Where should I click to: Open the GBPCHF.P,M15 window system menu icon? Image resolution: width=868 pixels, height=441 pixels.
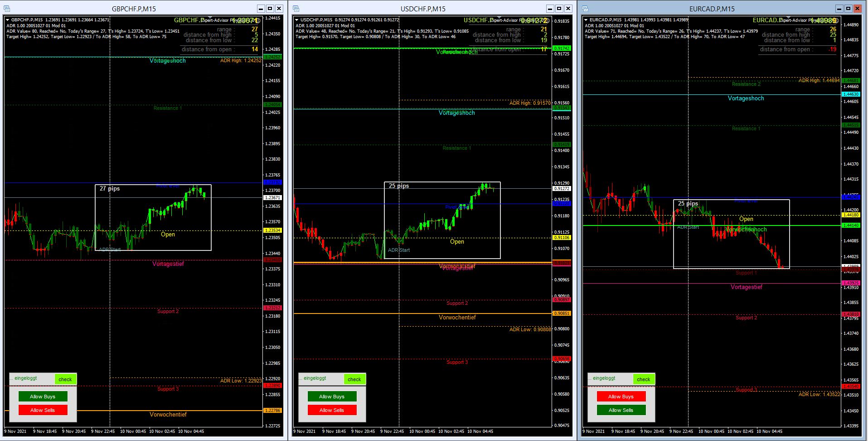pos(7,9)
